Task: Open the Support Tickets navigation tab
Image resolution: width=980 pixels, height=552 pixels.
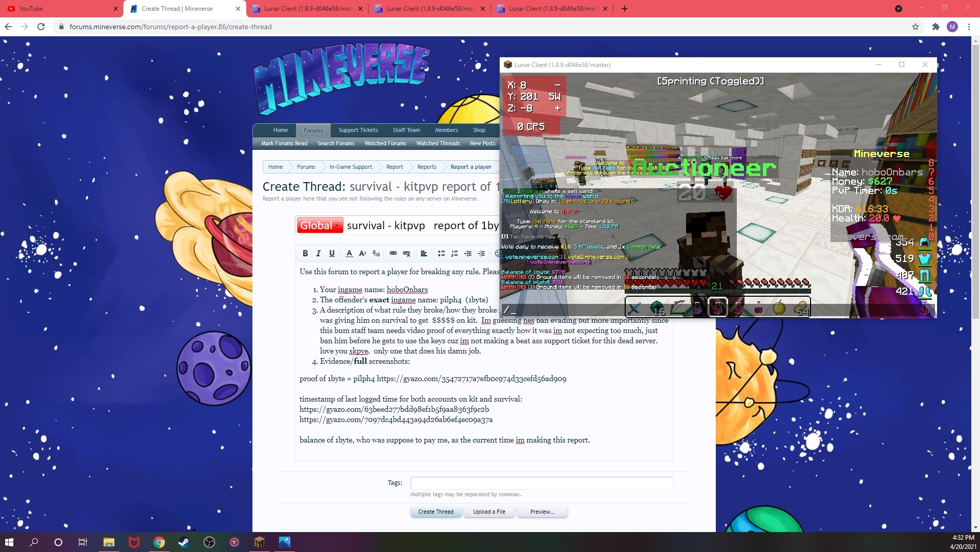Action: pyautogui.click(x=358, y=130)
